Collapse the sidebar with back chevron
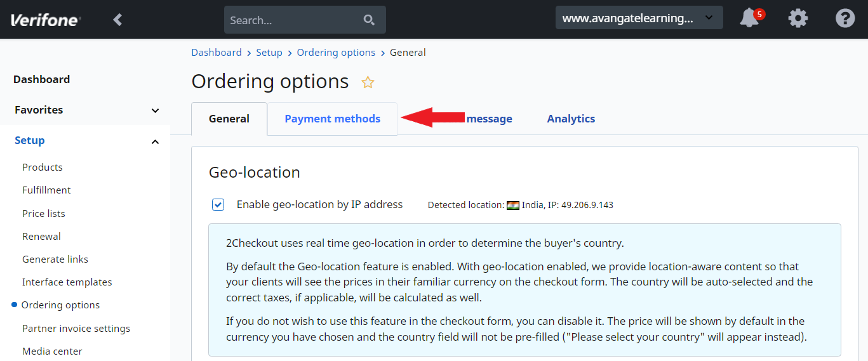Screen dimensions: 868x361 click(117, 20)
